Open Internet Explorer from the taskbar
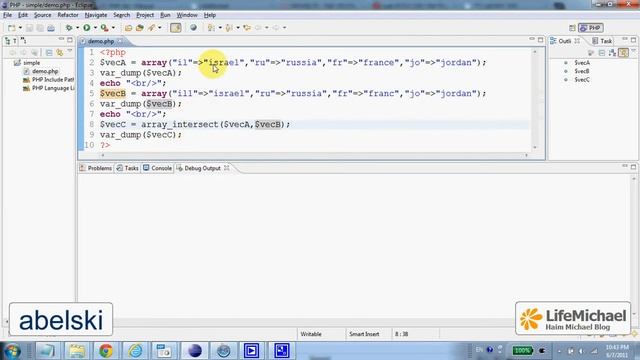This screenshot has height=360, width=640. click(135, 351)
